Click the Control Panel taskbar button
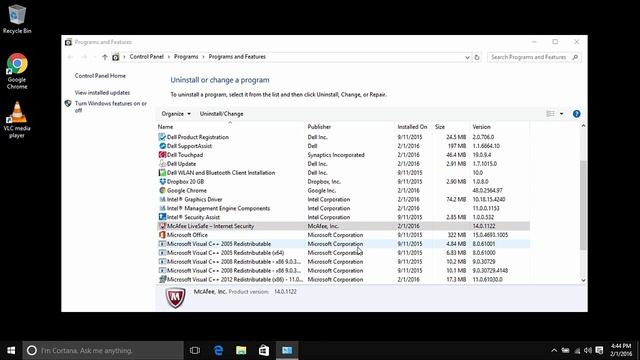Screen dimensions: 640x360 tap(287, 350)
